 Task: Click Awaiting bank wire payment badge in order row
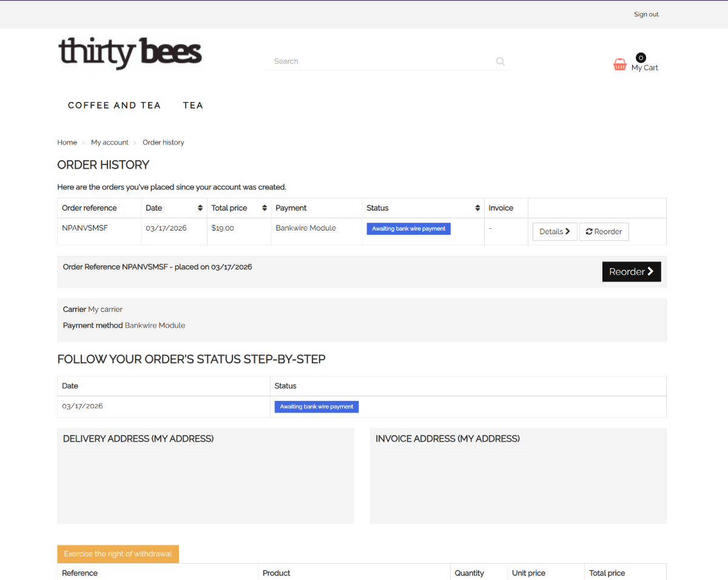[x=408, y=229]
